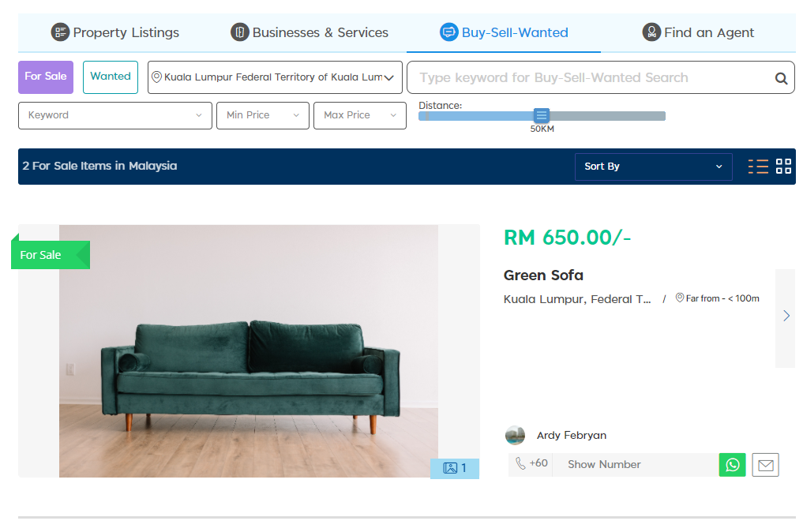
Task: Open the Kuala Lumpur location dropdown
Action: tap(275, 77)
